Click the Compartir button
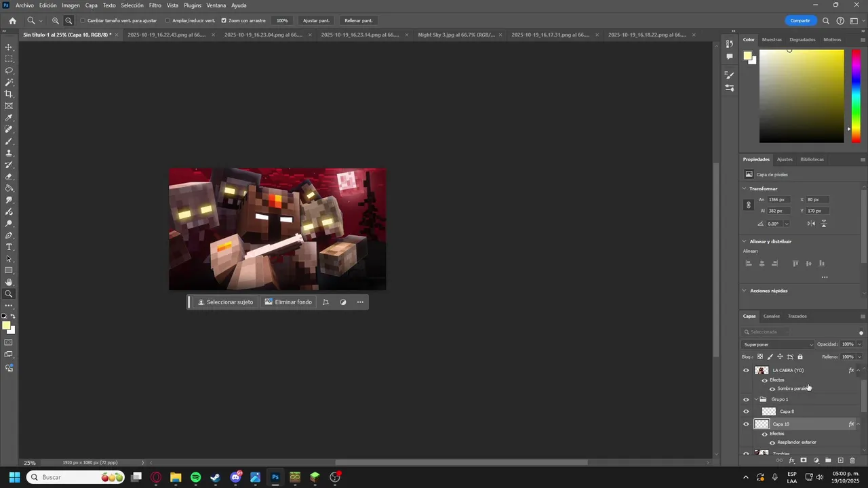Image resolution: width=868 pixels, height=488 pixels. point(800,20)
